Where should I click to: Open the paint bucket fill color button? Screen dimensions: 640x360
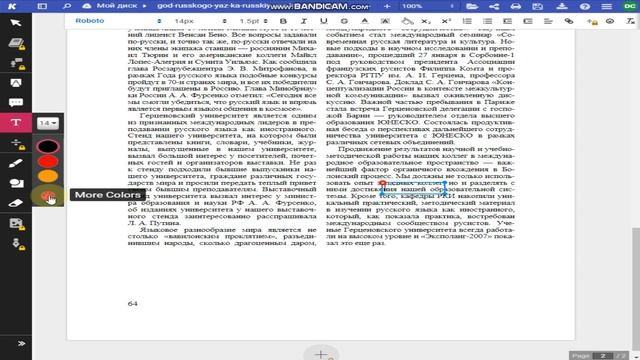(407, 21)
